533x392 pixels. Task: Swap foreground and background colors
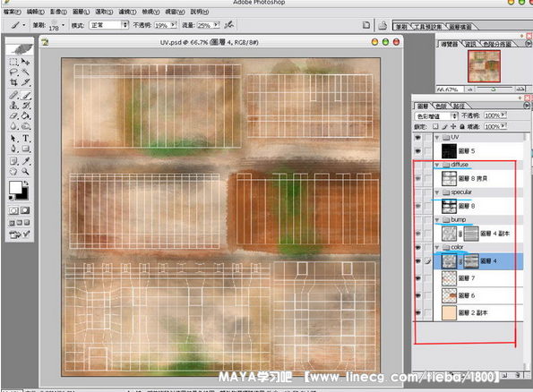(26, 183)
